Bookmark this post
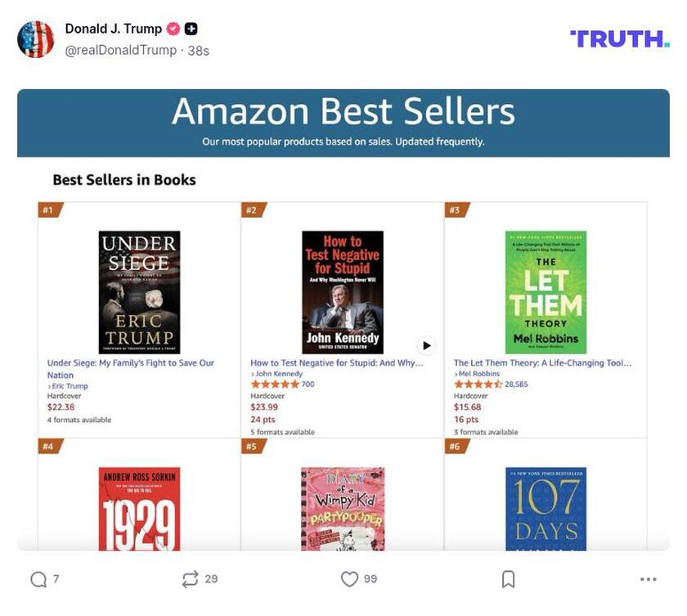The height and width of the screenshot is (616, 687). click(x=508, y=579)
